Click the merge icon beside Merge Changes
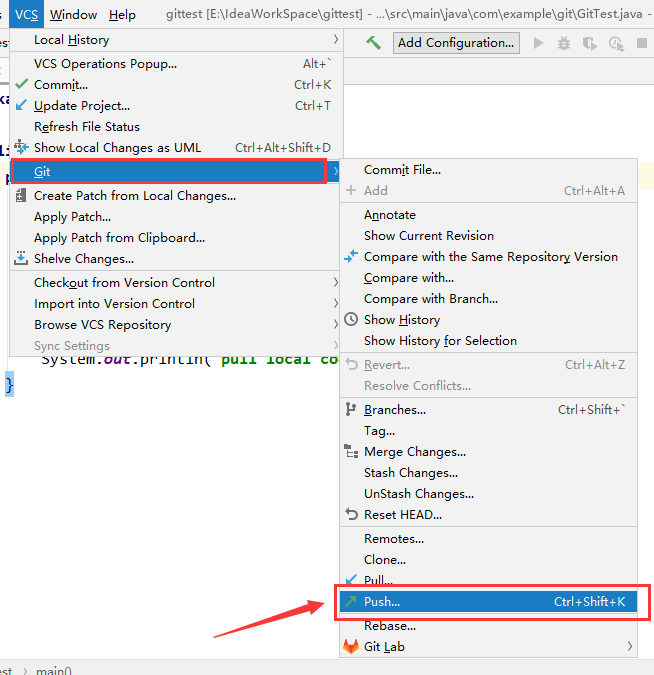 351,451
